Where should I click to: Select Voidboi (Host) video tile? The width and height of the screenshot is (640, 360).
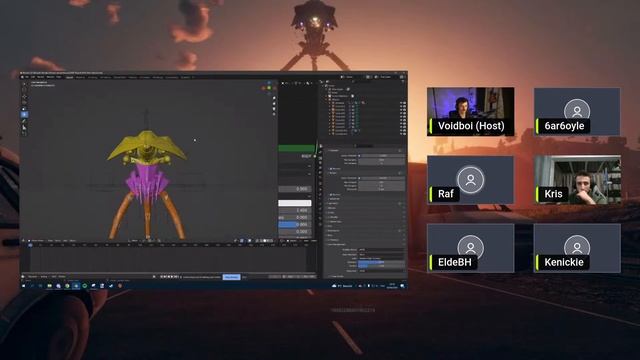click(471, 111)
